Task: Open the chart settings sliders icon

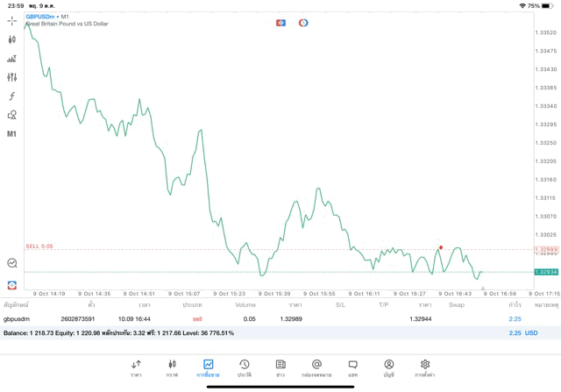Action: 11,77
